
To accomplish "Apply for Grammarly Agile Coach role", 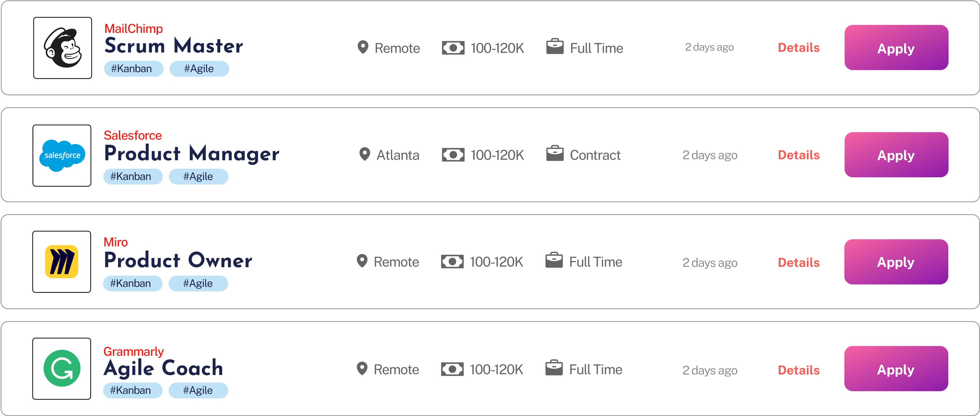I will 895,369.
